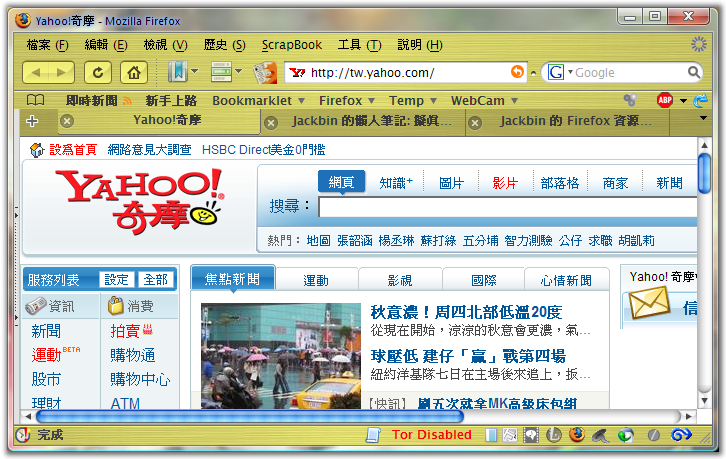Click the blue swirl arrow icon in status bar
This screenshot has height=459, width=726.
tap(681, 434)
